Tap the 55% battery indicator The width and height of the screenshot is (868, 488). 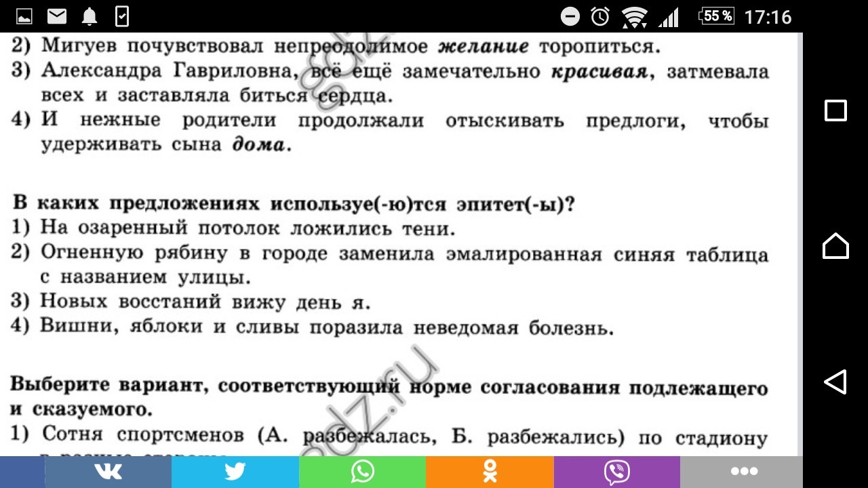tap(717, 16)
